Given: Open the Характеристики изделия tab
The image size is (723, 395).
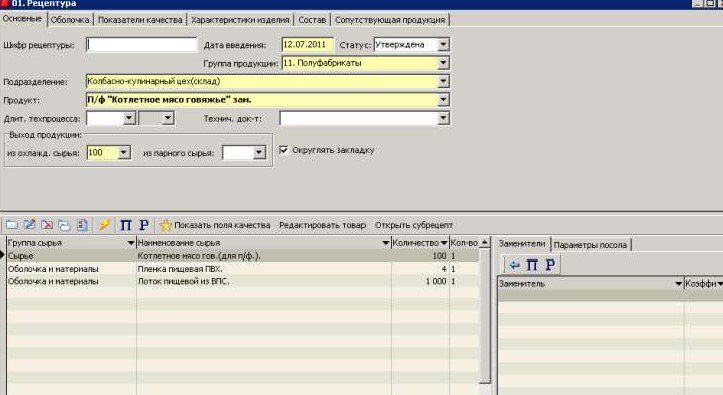Looking at the screenshot, I should [x=240, y=20].
